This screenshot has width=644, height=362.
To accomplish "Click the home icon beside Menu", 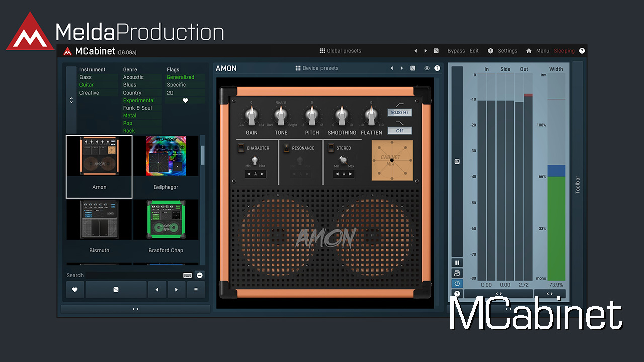I will [x=529, y=51].
